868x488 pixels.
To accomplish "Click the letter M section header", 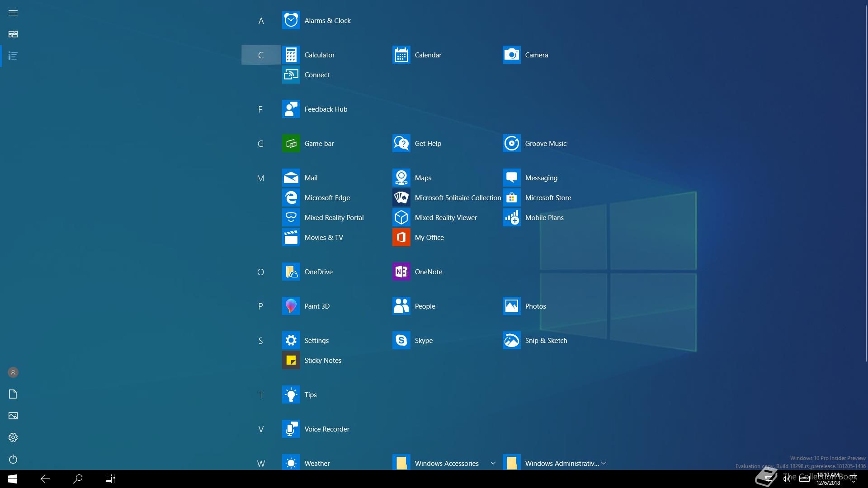I will 260,178.
